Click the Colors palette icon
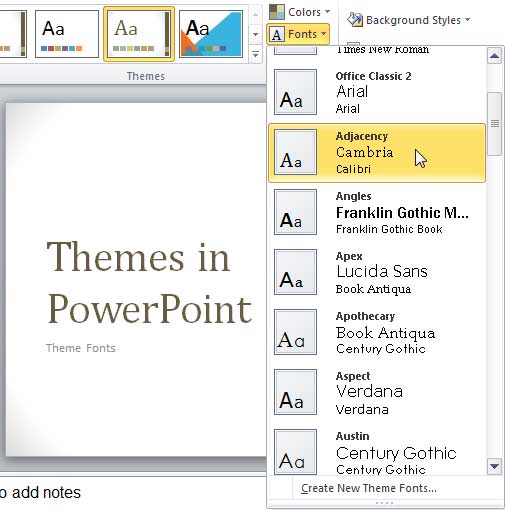Screen dimensions: 505x510 (x=277, y=12)
